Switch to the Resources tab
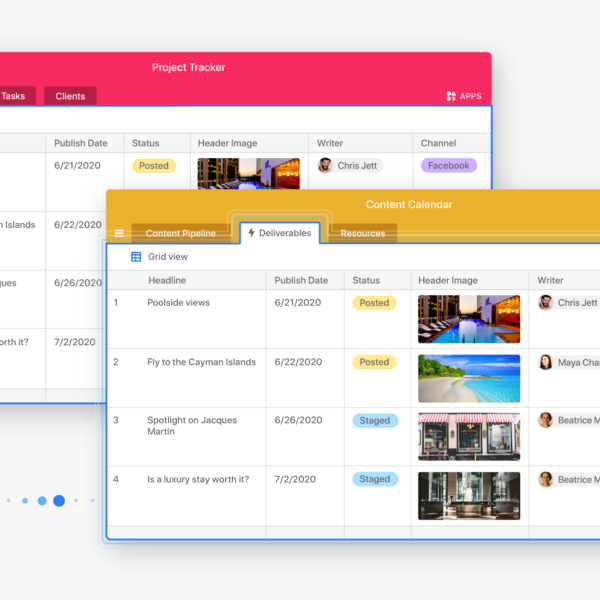The width and height of the screenshot is (600, 600). [363, 233]
